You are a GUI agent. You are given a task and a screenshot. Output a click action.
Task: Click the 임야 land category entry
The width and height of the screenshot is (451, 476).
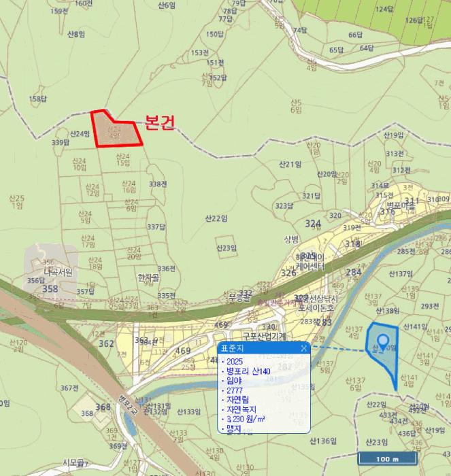pyautogui.click(x=235, y=381)
